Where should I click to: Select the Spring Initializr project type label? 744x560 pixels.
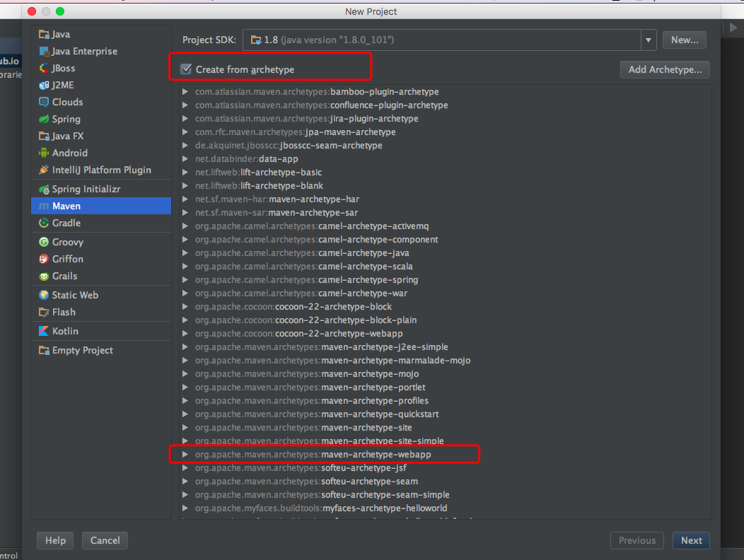click(86, 189)
